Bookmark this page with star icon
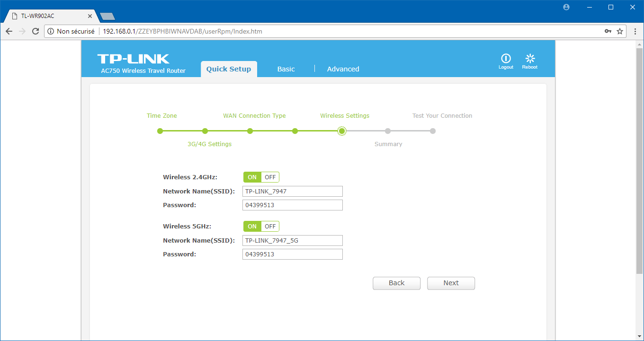Viewport: 644px width, 341px height. (620, 31)
